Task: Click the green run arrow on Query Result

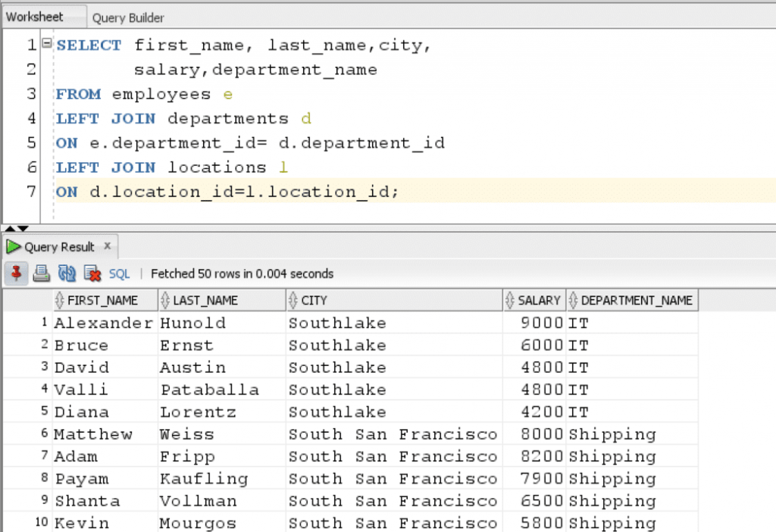Action: 13,246
